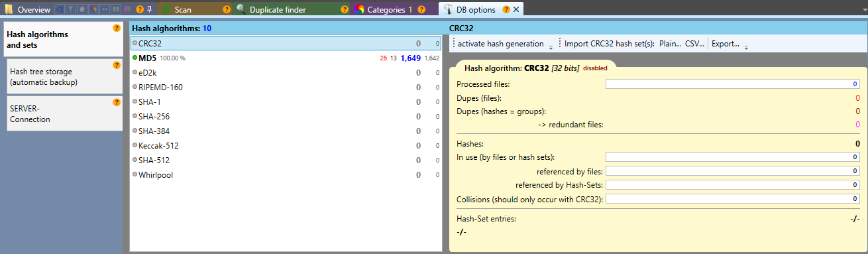The width and height of the screenshot is (868, 254).
Task: Click the tree structure icon in Overview tab
Action: pyautogui.click(x=59, y=10)
